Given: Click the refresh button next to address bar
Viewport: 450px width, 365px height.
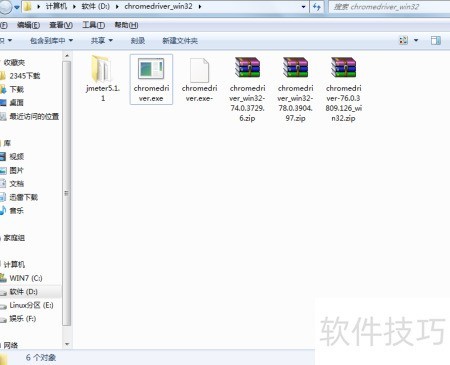Looking at the screenshot, I should click(317, 7).
